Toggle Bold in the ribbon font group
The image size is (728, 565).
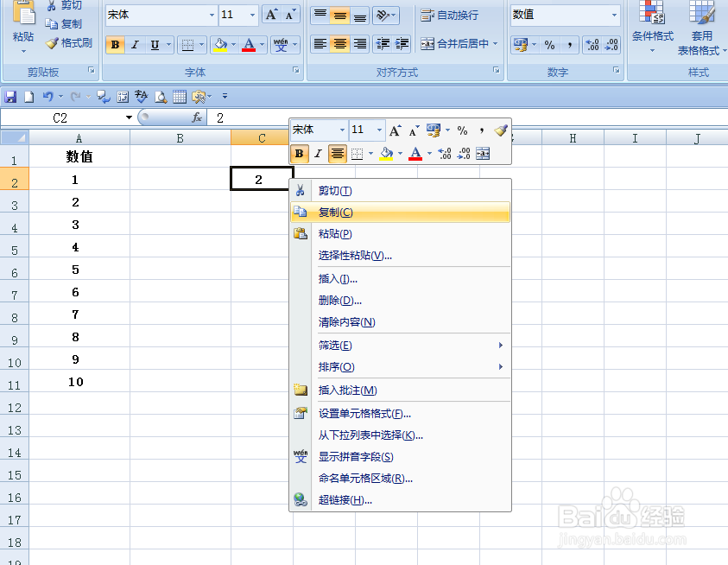coord(115,45)
